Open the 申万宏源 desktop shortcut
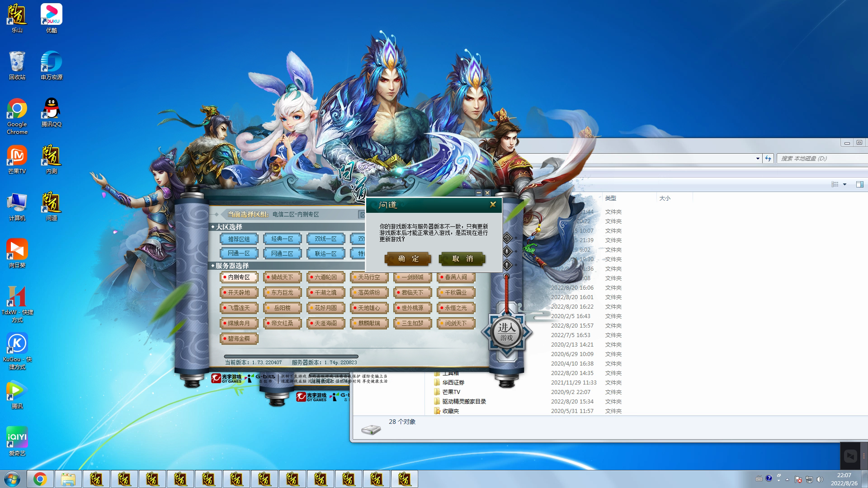This screenshot has height=488, width=868. pos(52,66)
